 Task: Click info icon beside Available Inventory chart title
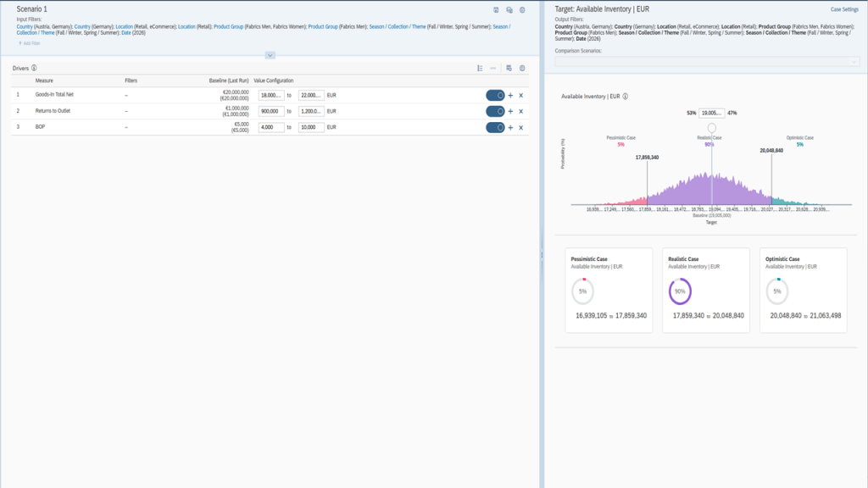pos(625,97)
